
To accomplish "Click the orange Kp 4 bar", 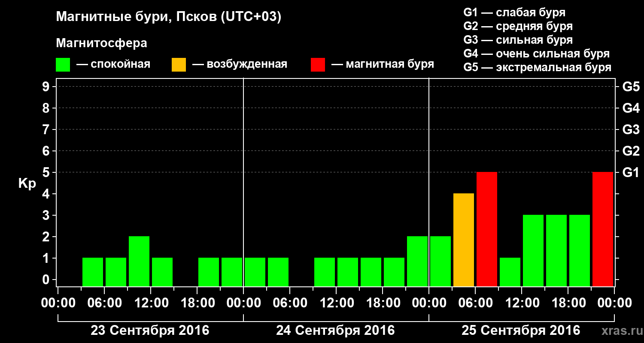I will click(464, 240).
